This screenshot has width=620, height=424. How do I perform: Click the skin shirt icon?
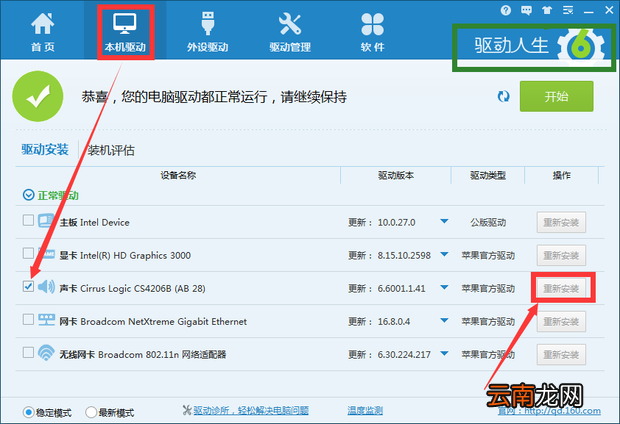click(547, 10)
